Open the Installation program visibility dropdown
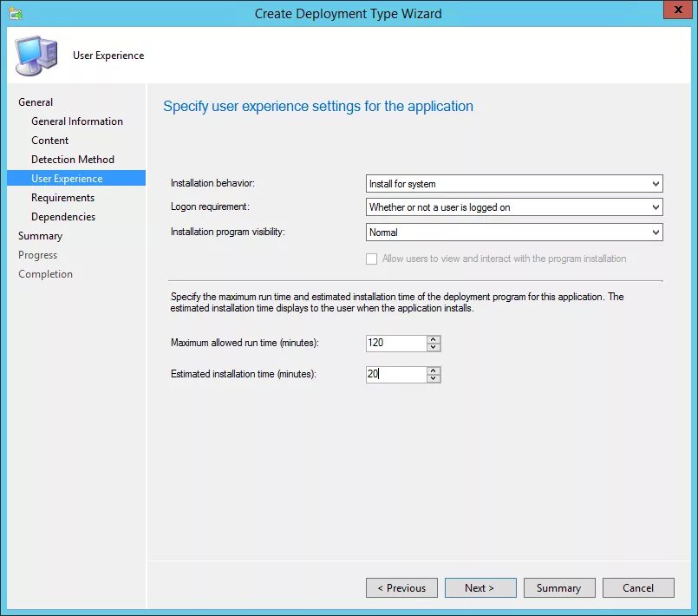698x616 pixels. click(514, 232)
